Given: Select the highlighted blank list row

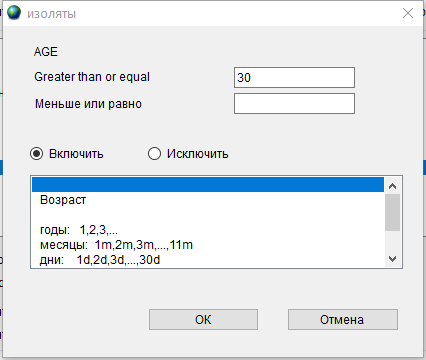Looking at the screenshot, I should tap(208, 185).
